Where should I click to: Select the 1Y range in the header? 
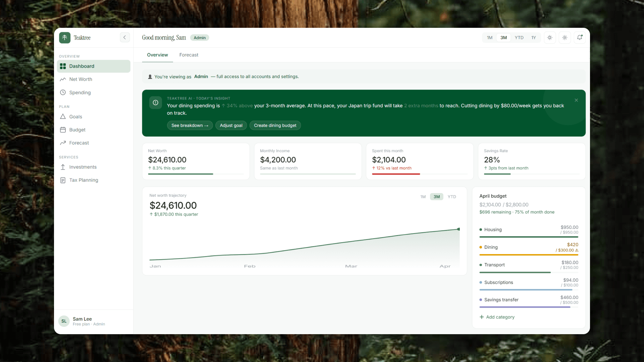534,38
